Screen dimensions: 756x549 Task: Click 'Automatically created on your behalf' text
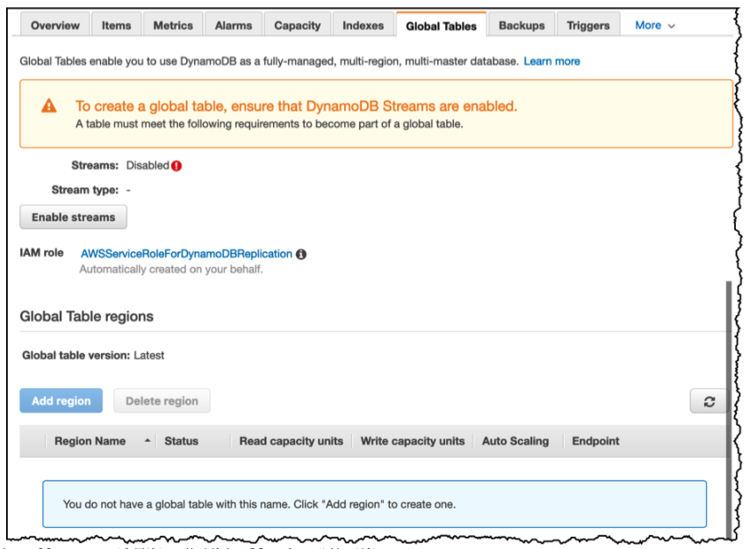point(171,269)
